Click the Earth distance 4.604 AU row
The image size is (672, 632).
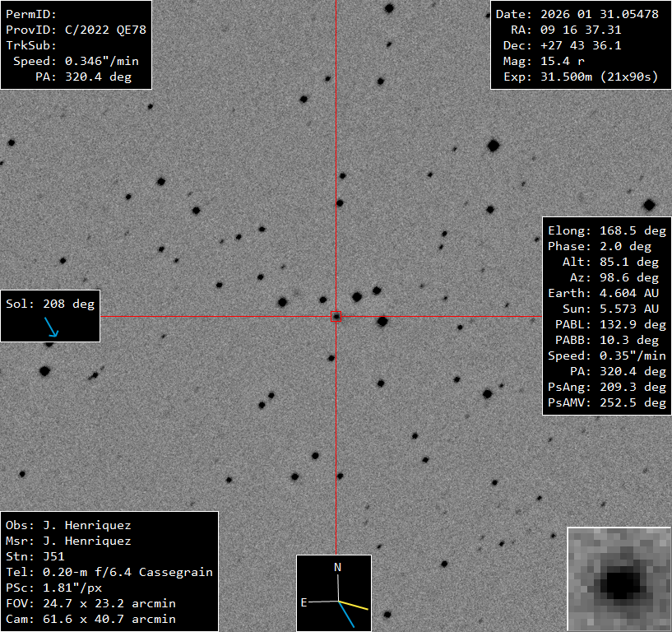pyautogui.click(x=607, y=293)
